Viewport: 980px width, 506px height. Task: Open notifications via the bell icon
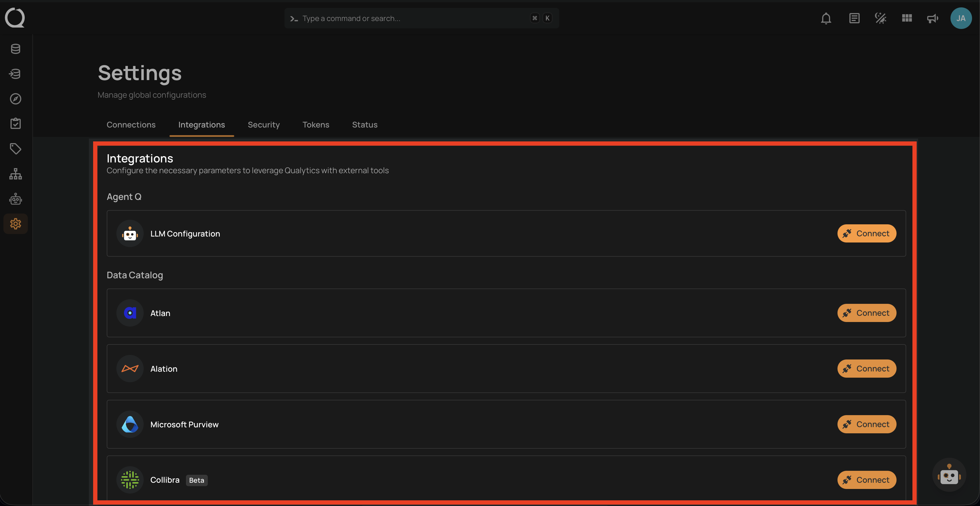point(826,18)
